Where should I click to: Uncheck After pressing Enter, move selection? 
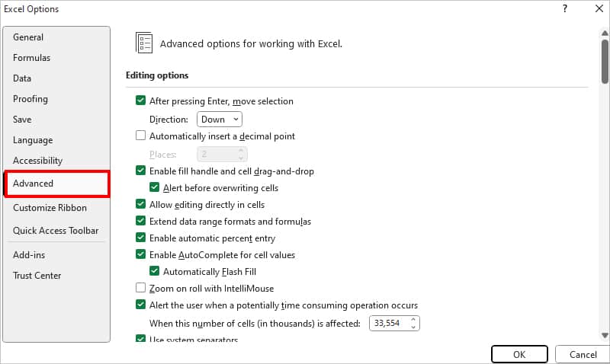(140, 101)
